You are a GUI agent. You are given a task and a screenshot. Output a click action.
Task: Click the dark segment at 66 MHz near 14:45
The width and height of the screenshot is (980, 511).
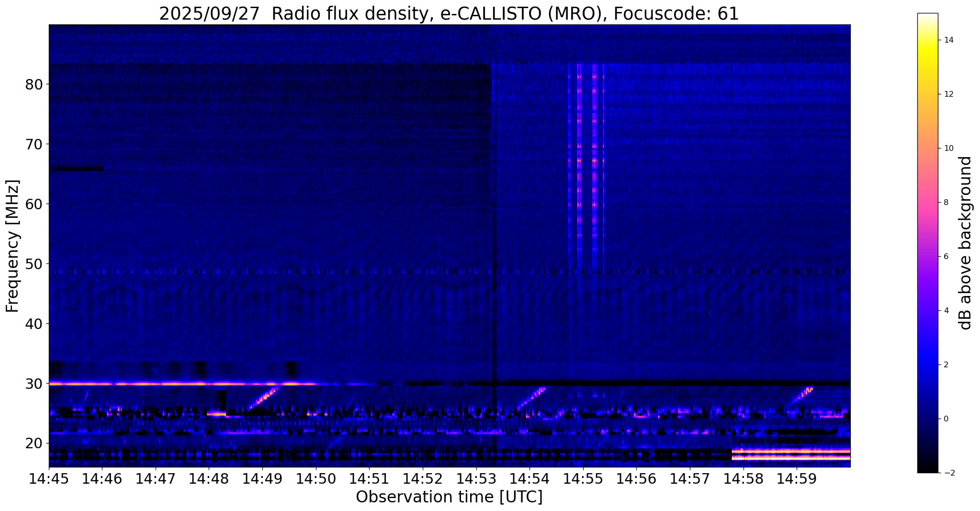[x=77, y=169]
